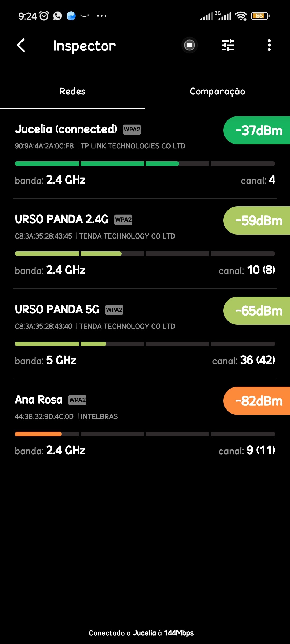Open the three-dot overflow menu
Image resolution: width=290 pixels, height=644 pixels.
point(269,45)
